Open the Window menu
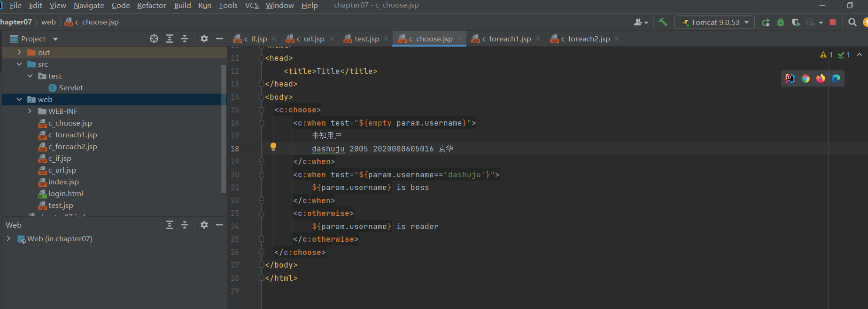This screenshot has height=309, width=868. pos(280,5)
